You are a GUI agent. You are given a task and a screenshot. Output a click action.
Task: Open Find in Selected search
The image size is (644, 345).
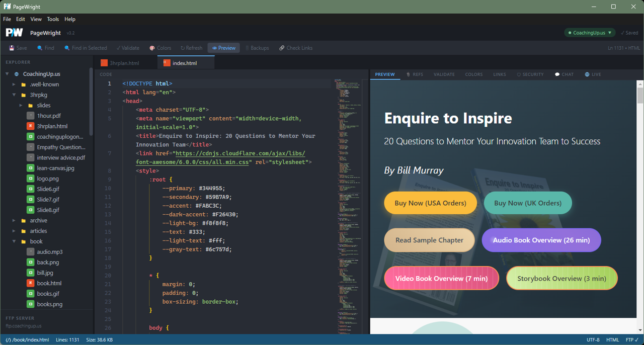point(86,48)
